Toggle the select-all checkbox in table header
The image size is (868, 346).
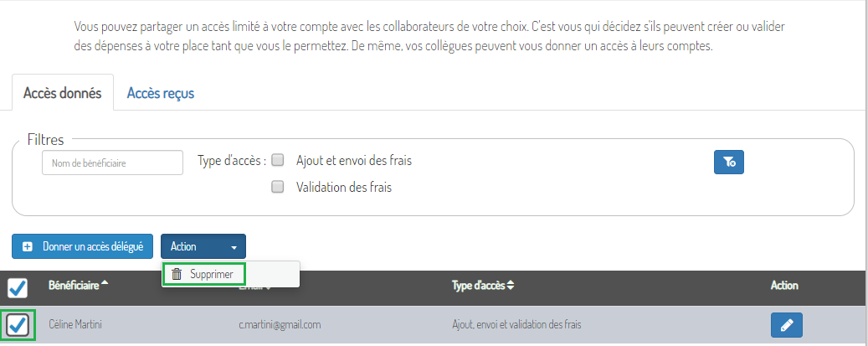pyautogui.click(x=18, y=287)
